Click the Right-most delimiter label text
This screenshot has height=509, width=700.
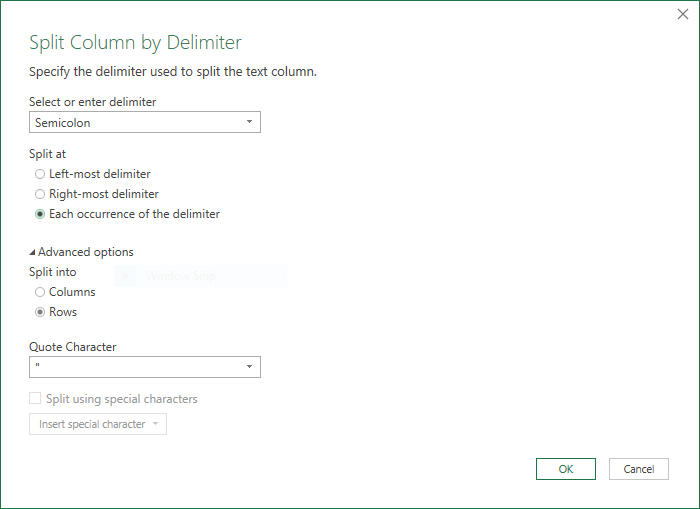click(104, 194)
